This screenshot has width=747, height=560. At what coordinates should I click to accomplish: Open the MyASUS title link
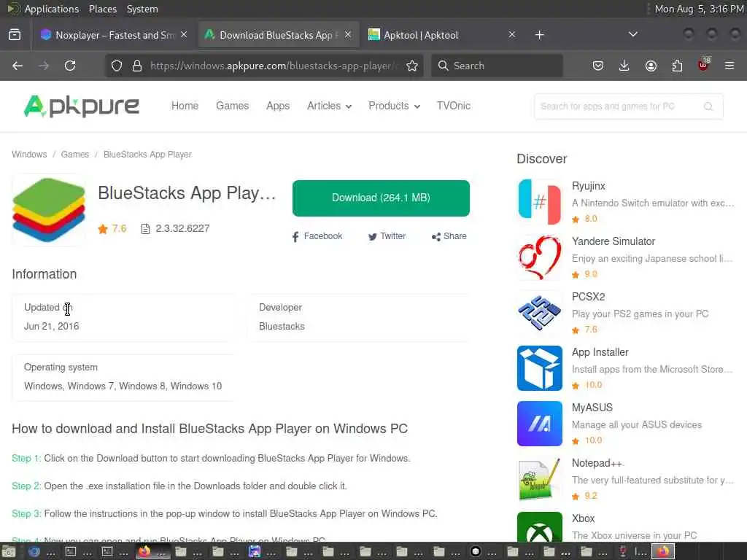(592, 408)
